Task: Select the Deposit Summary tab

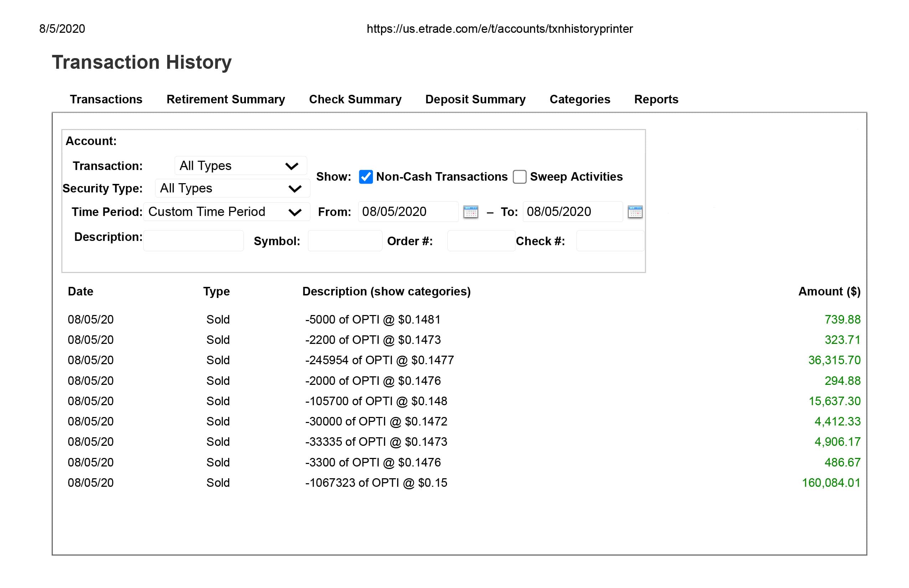Action: click(x=475, y=99)
